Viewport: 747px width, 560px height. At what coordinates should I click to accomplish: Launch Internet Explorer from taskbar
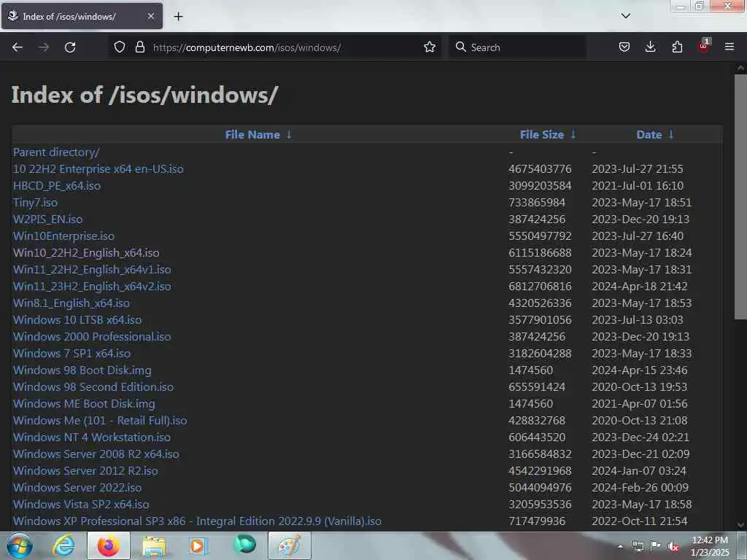click(x=63, y=545)
